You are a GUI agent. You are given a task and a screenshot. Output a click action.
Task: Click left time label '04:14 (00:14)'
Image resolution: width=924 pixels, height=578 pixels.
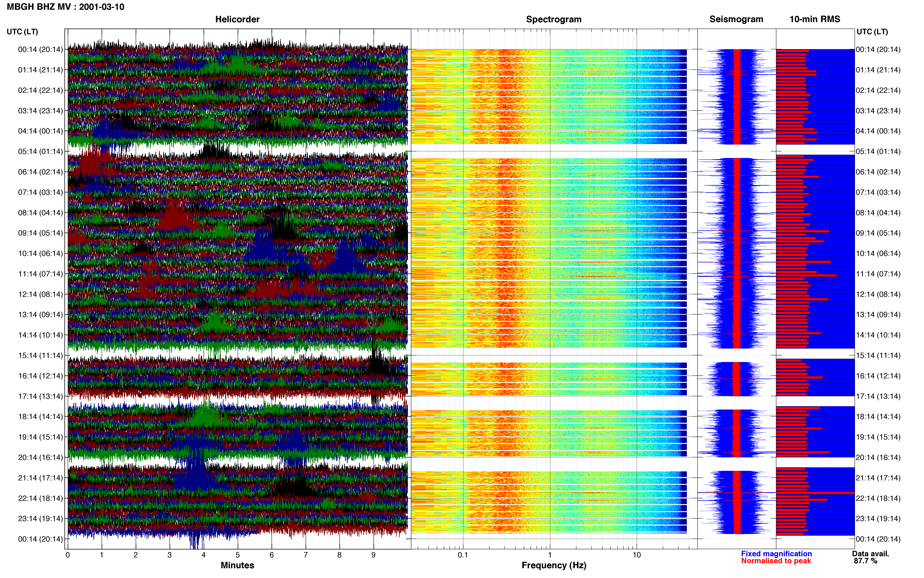(41, 131)
